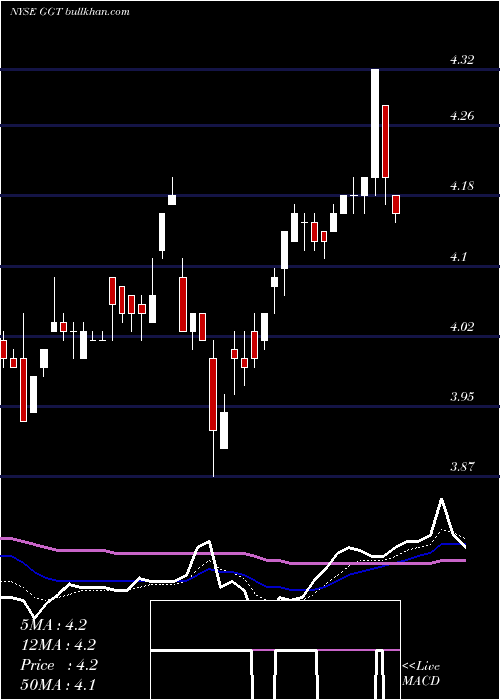Viewport: 500px width, 700px height.
Task: Click the 4.02 price axis label
Action: pyautogui.click(x=462, y=326)
